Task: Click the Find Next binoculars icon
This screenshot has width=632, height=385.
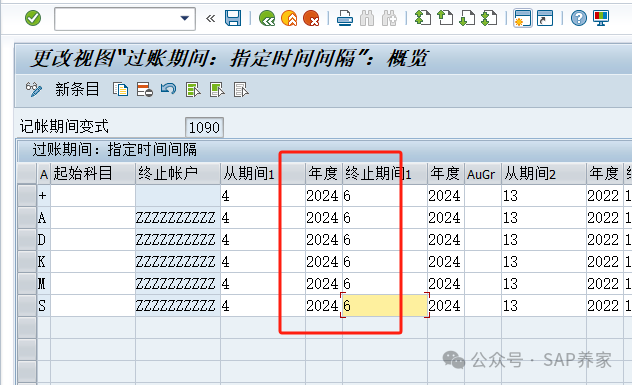Action: click(389, 19)
